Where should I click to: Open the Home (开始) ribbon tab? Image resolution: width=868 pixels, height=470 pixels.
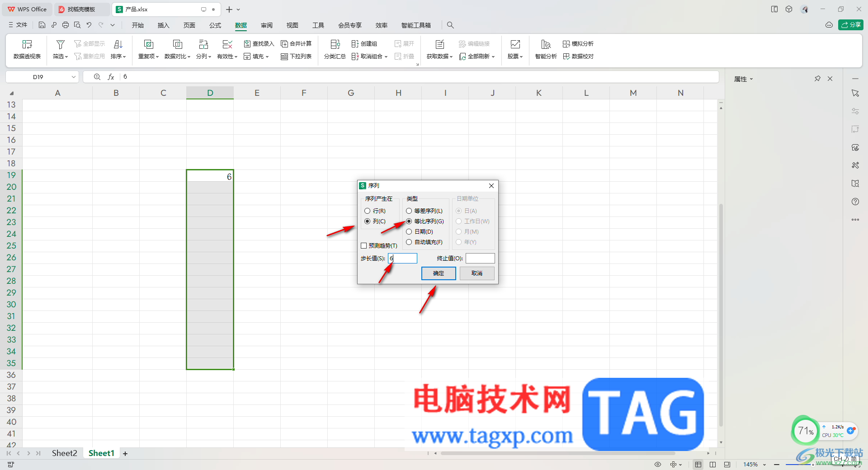(138, 25)
